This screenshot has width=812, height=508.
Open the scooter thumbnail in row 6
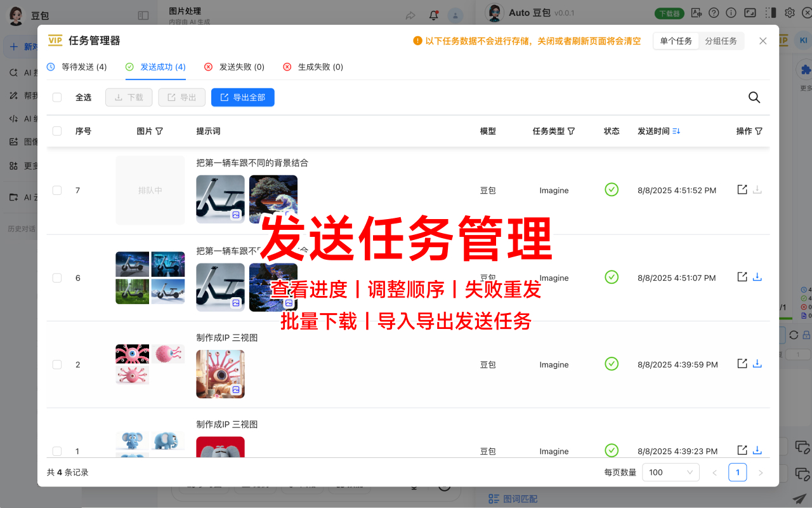pyautogui.click(x=220, y=287)
